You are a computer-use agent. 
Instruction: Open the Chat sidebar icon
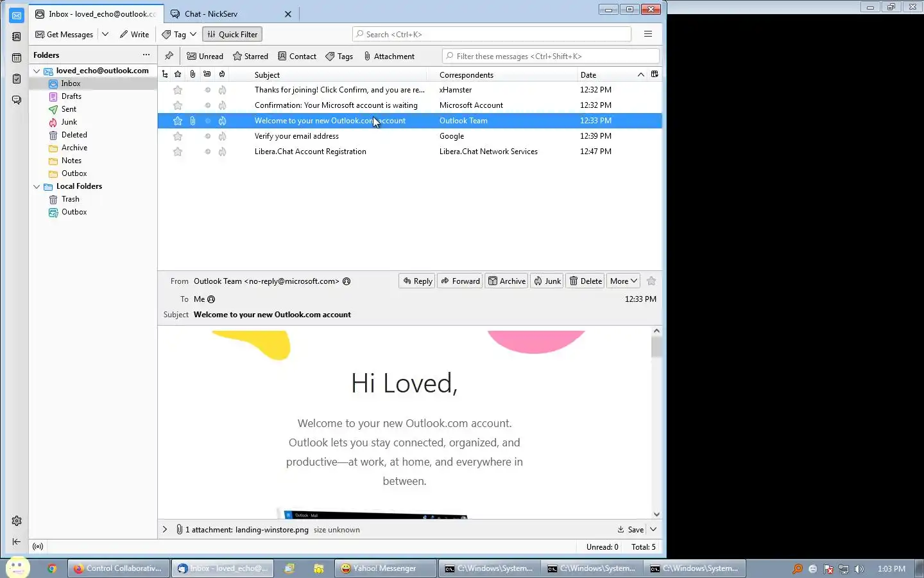tap(17, 100)
